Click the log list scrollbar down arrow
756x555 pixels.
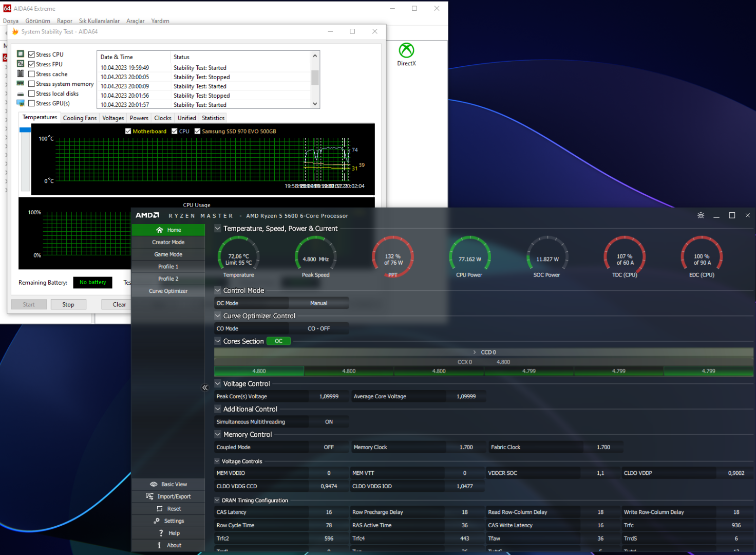(315, 104)
